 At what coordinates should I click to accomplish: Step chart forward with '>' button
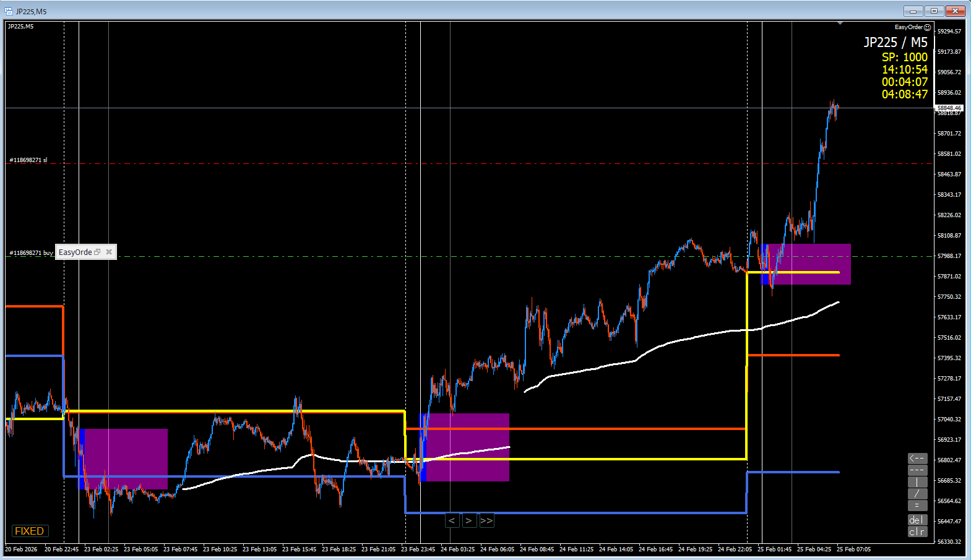click(468, 521)
